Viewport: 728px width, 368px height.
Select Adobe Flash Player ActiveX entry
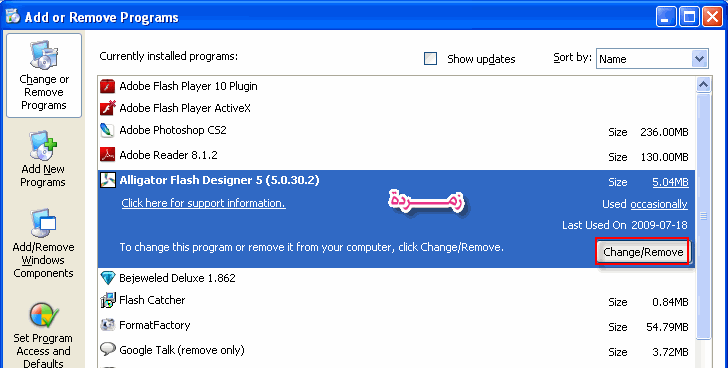click(x=396, y=108)
